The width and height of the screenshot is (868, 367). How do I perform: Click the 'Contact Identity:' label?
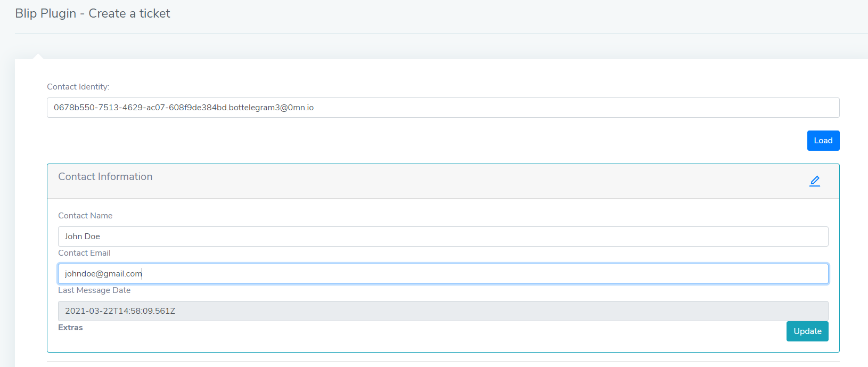coord(78,87)
